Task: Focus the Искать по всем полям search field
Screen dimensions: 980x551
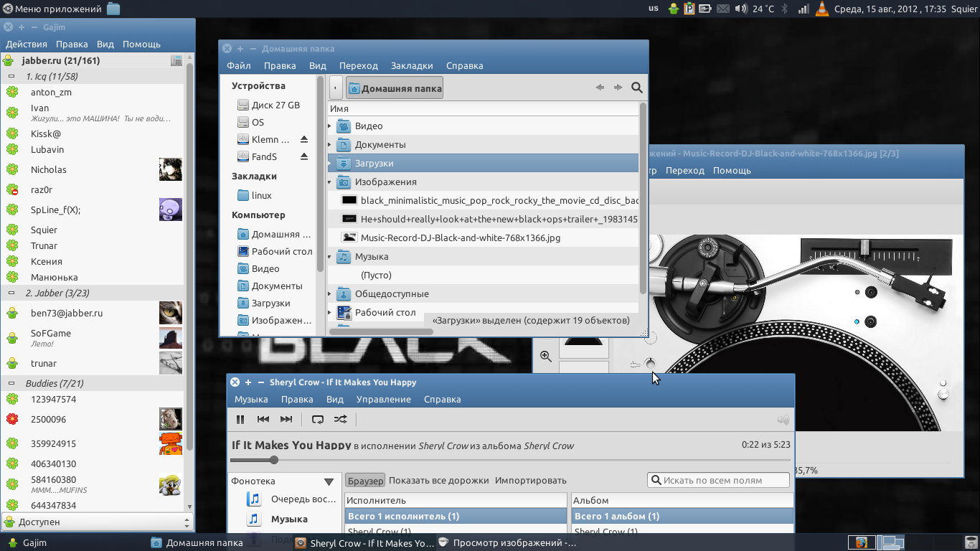Action: click(720, 480)
